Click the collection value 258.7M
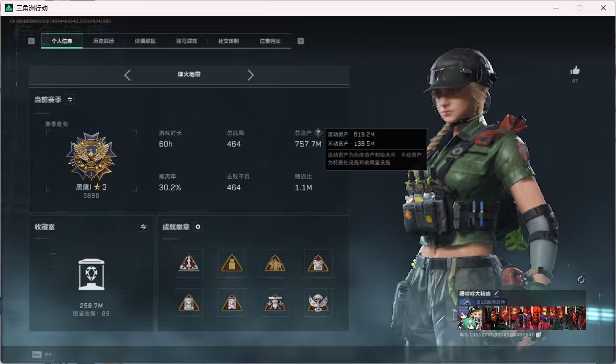The width and height of the screenshot is (616, 364). click(91, 305)
